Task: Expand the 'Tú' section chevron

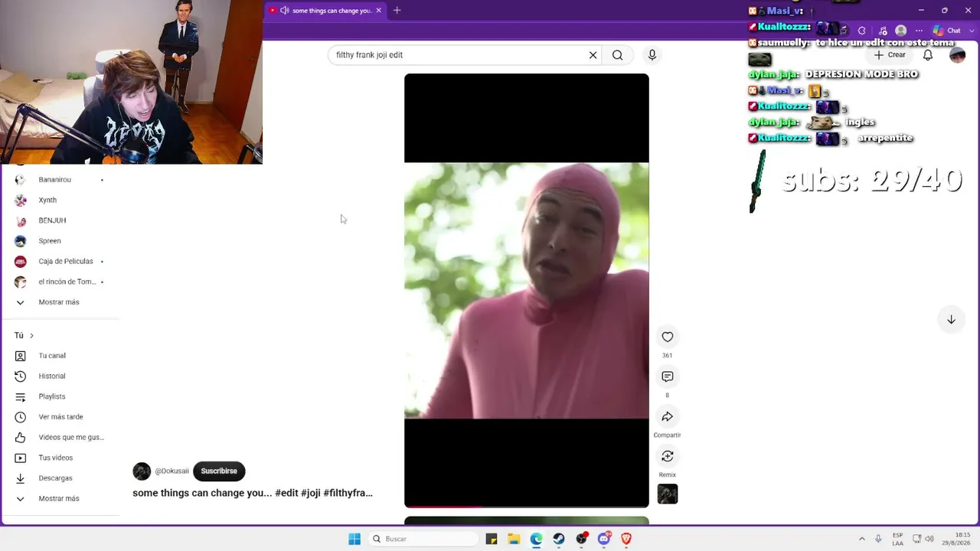Action: click(31, 335)
